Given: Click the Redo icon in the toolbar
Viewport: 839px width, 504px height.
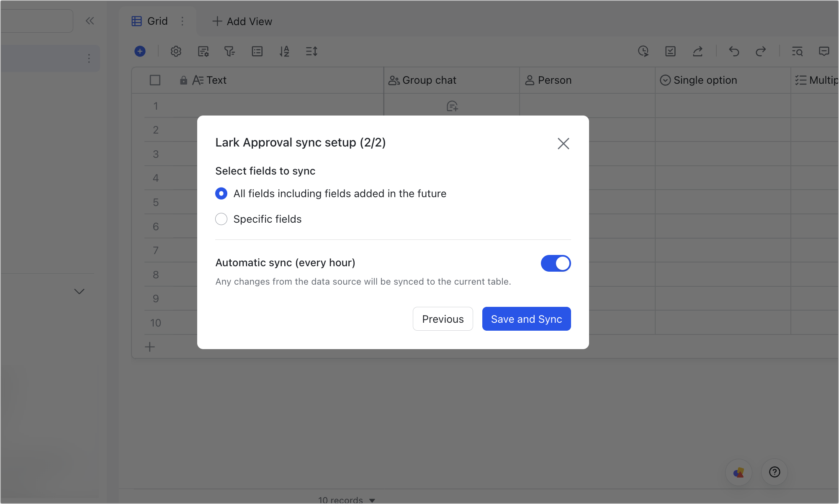Looking at the screenshot, I should [761, 51].
